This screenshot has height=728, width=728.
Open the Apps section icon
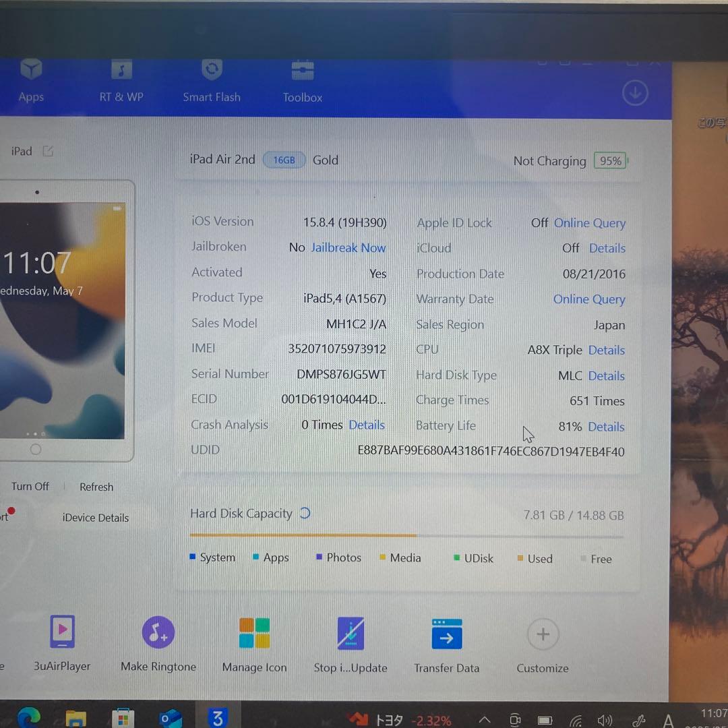click(31, 69)
